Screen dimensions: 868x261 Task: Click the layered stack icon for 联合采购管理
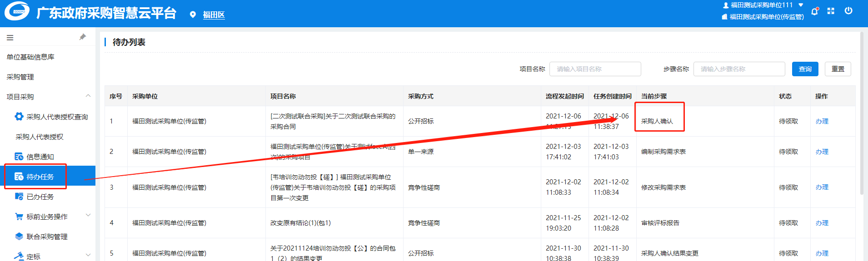click(19, 236)
